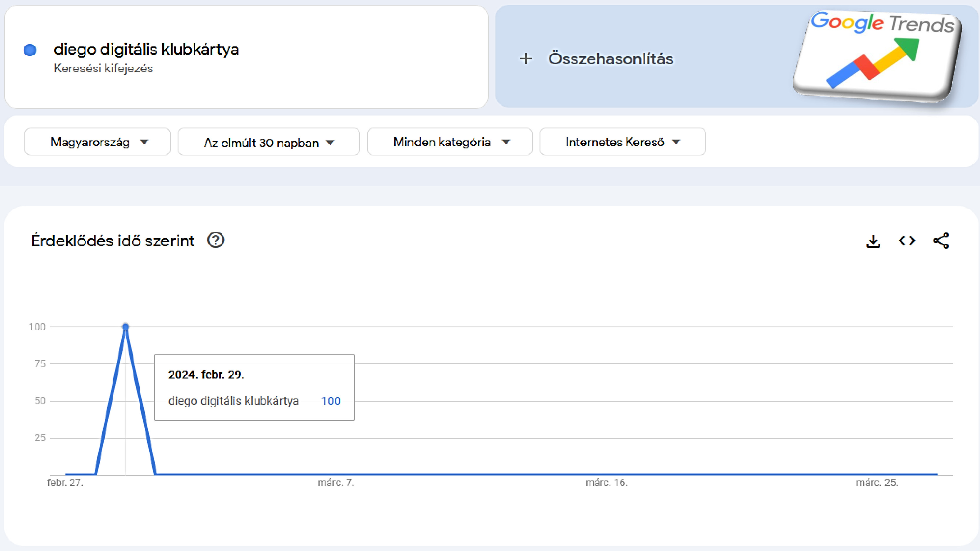Click the 50 y-axis label

[x=40, y=401]
